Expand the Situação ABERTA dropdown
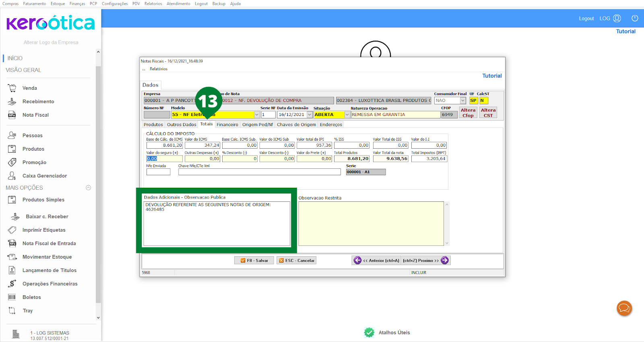 [347, 115]
